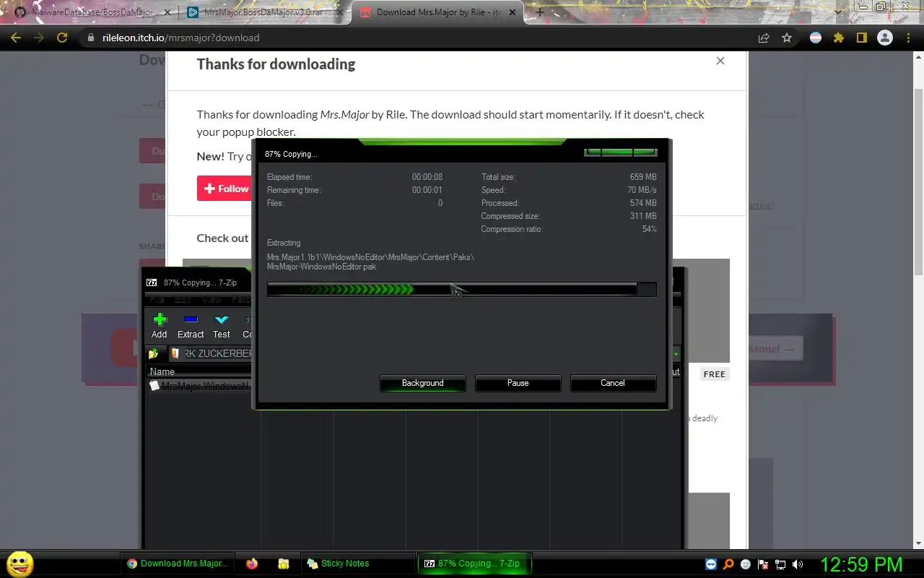Close the Thanks for downloading popup
This screenshot has width=924, height=578.
720,61
